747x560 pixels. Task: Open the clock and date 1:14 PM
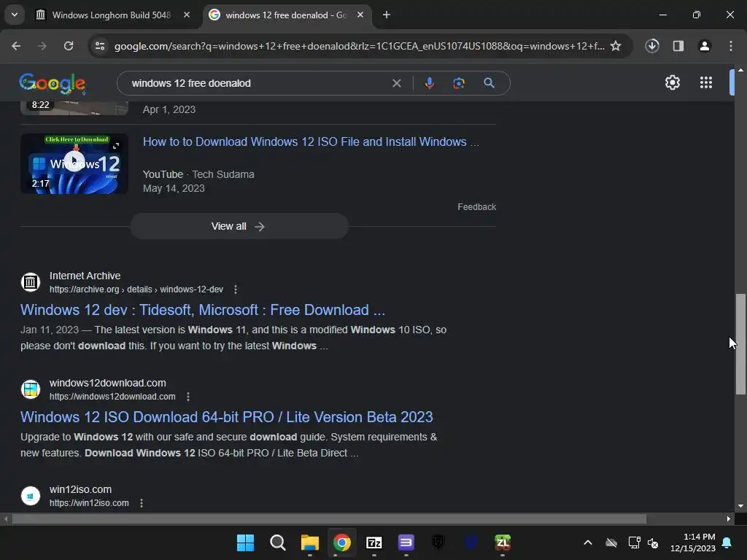click(693, 542)
